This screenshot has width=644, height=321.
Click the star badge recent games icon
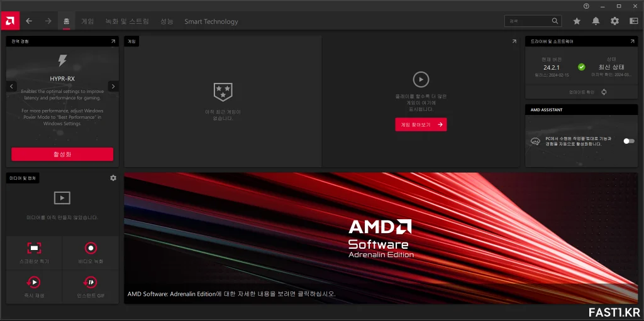(223, 92)
